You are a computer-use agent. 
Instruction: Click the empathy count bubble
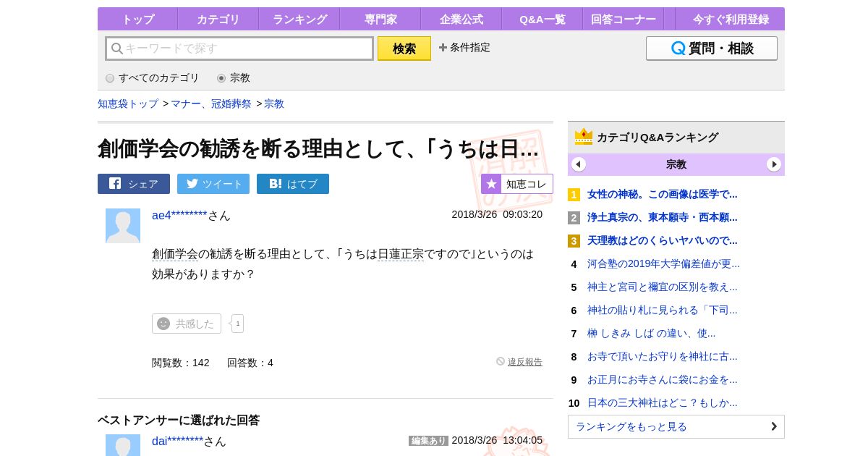pyautogui.click(x=237, y=324)
